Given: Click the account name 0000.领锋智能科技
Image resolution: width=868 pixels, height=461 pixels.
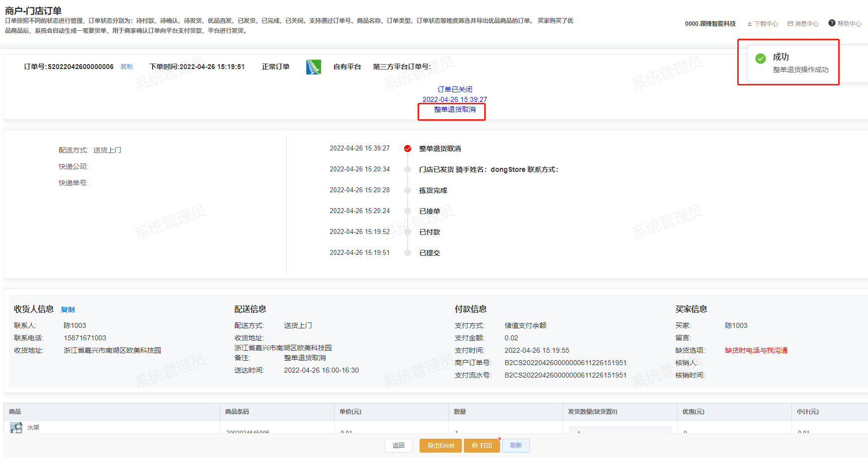Looking at the screenshot, I should pos(710,24).
